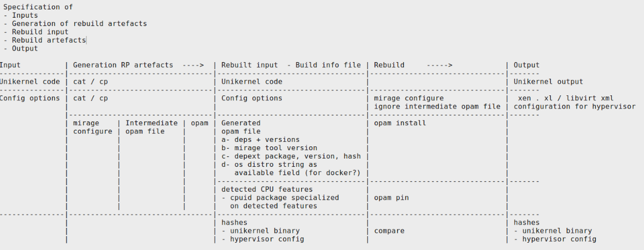Image resolution: width=644 pixels, height=250 pixels.
Task: Click 'opam install' in Rebuild column
Action: point(400,123)
